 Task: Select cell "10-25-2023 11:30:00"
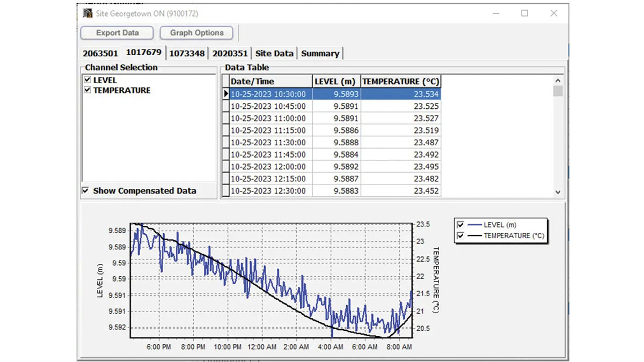270,142
